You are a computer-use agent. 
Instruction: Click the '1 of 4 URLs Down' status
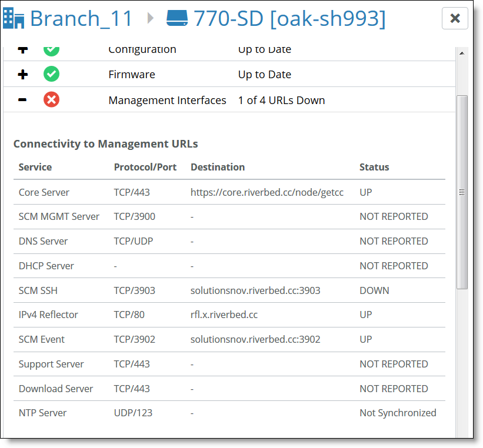point(282,101)
